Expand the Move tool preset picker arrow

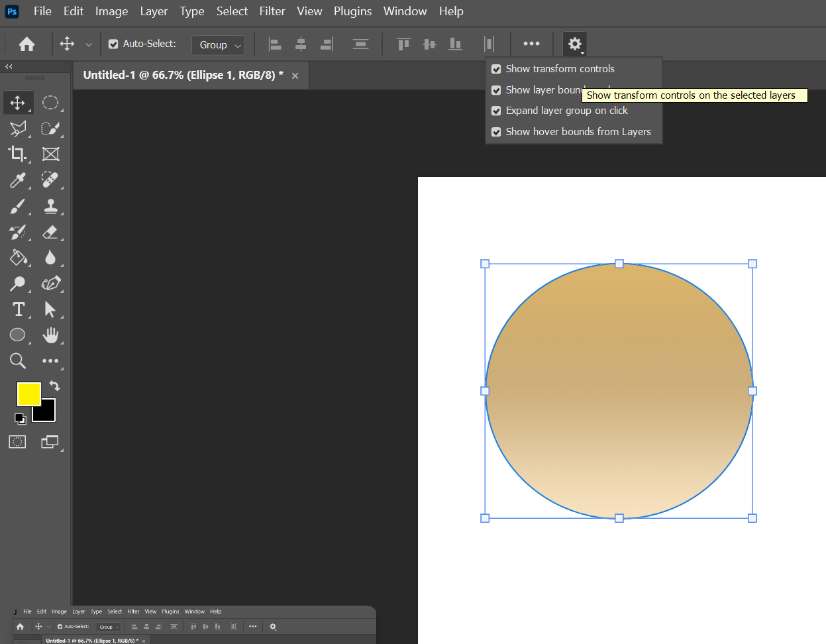[89, 44]
